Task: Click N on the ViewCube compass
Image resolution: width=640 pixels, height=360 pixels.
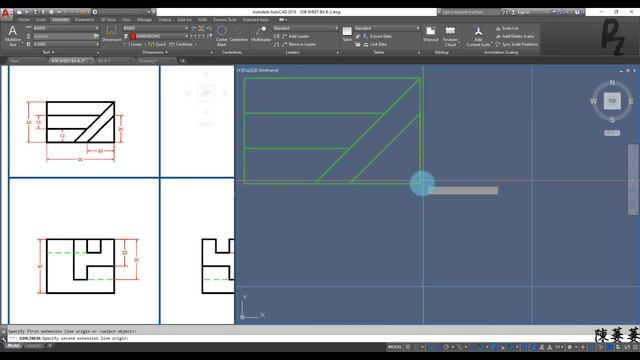Action: tap(612, 82)
